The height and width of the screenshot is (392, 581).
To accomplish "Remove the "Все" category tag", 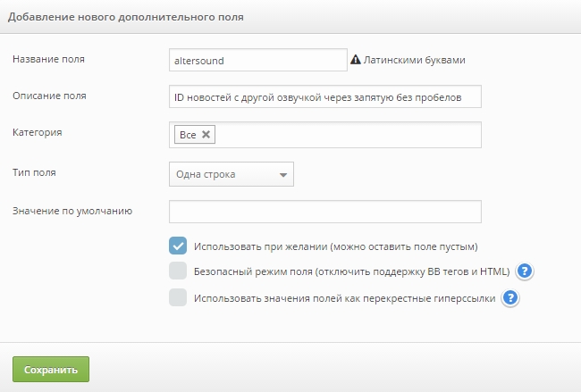I will (206, 134).
